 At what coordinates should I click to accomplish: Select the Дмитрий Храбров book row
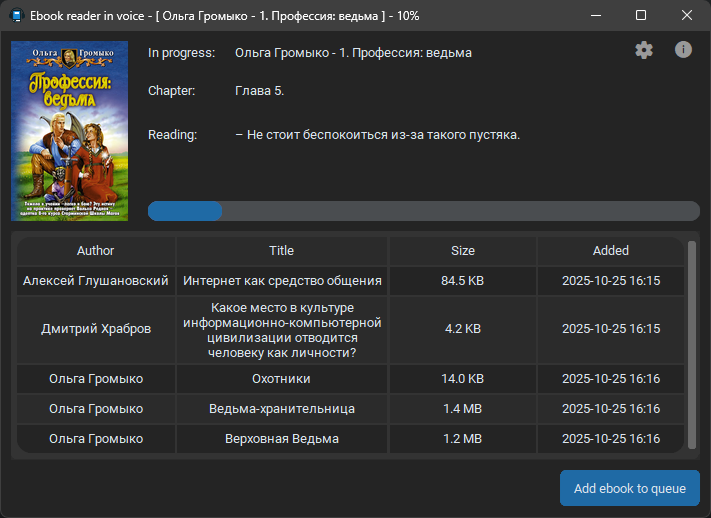pos(350,329)
